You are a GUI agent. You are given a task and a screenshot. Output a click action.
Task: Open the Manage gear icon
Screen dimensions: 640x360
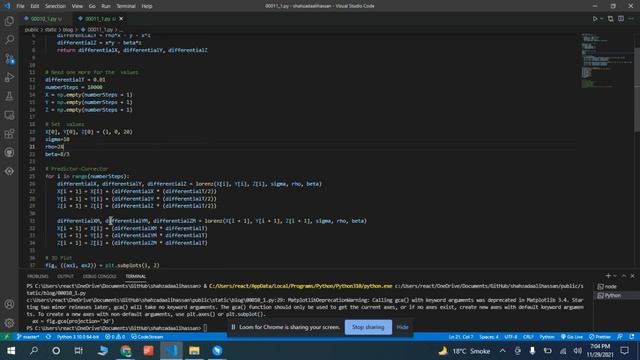[x=9, y=323]
